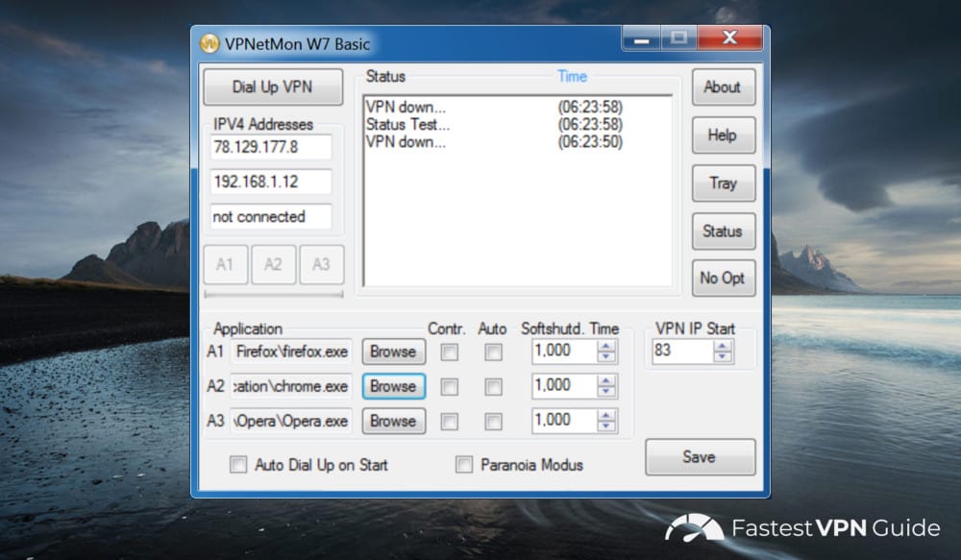Screen dimensions: 961x560
Task: Send the app to Tray
Action: coord(724,183)
